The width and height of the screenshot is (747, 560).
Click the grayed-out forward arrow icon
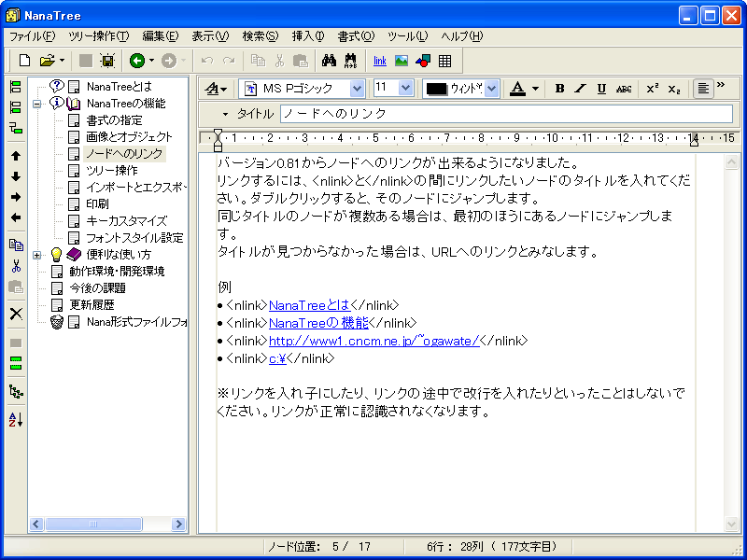(169, 61)
